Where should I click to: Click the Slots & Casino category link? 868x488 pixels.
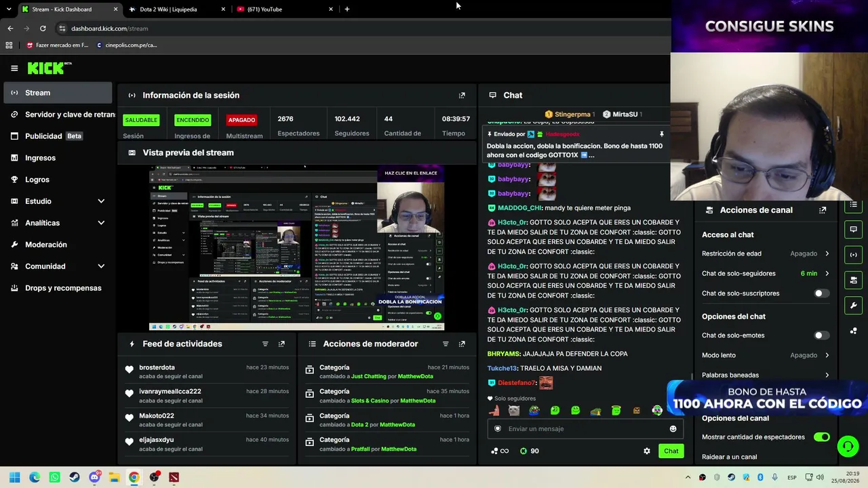coord(370,401)
